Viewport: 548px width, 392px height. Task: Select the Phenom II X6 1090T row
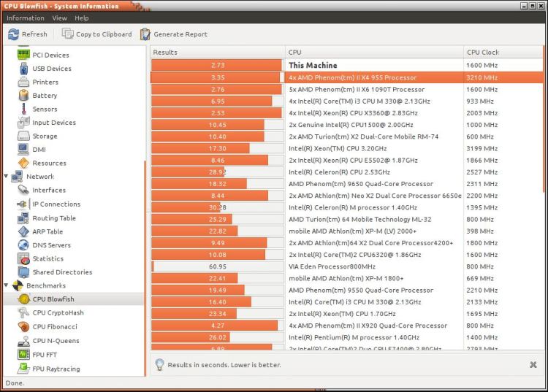(x=346, y=89)
